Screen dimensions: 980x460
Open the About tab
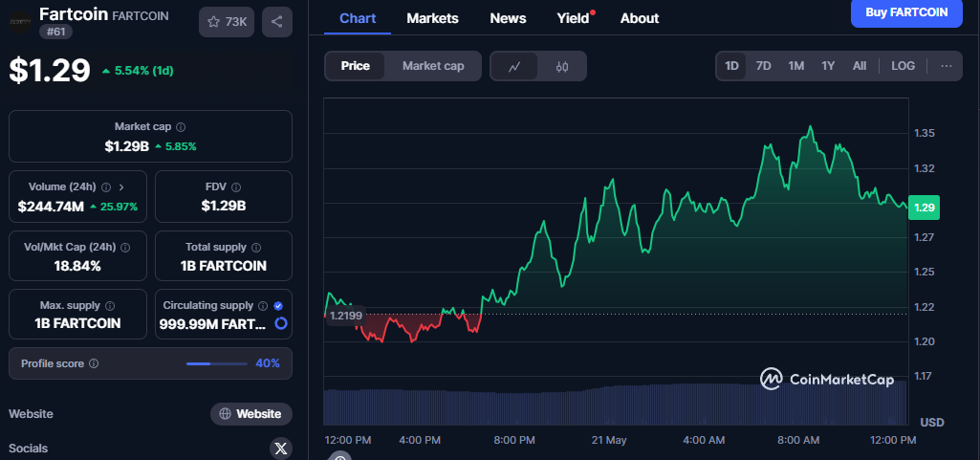coord(640,18)
